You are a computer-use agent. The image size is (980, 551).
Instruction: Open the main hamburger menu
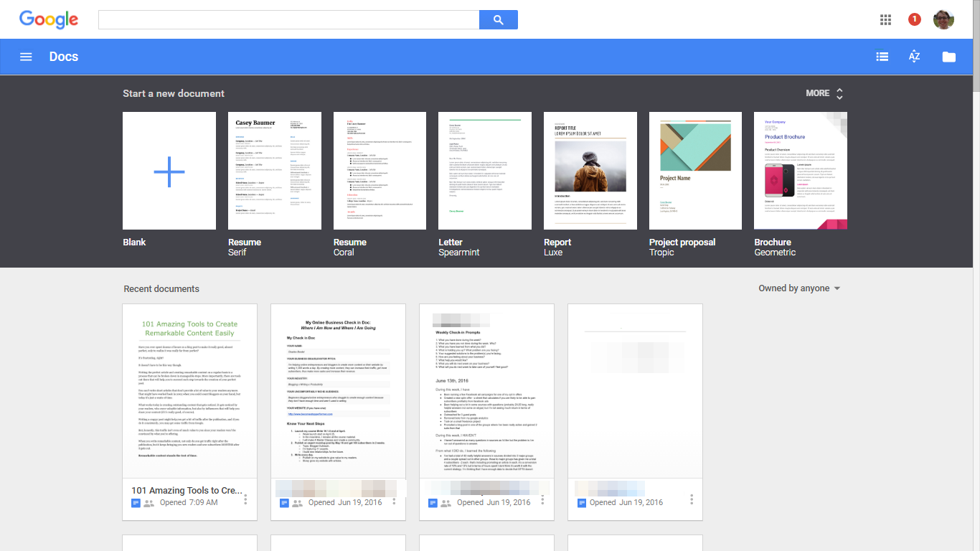pyautogui.click(x=26, y=57)
